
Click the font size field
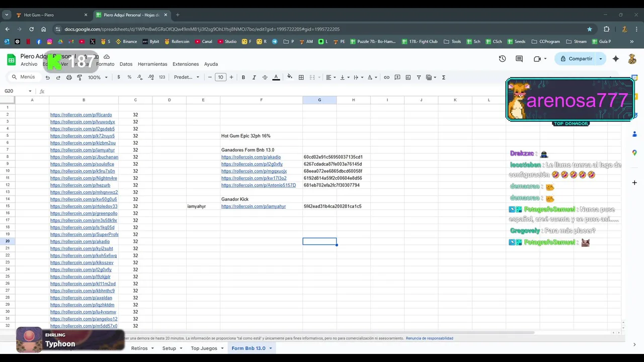coord(220,77)
